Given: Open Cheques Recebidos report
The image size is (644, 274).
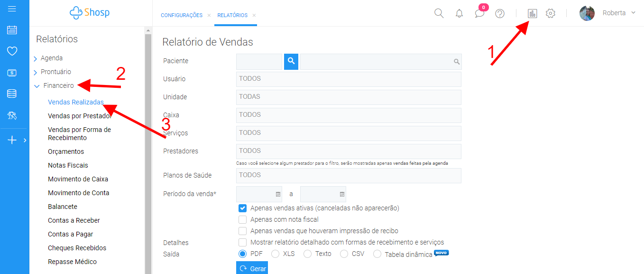Looking at the screenshot, I should pos(77,248).
